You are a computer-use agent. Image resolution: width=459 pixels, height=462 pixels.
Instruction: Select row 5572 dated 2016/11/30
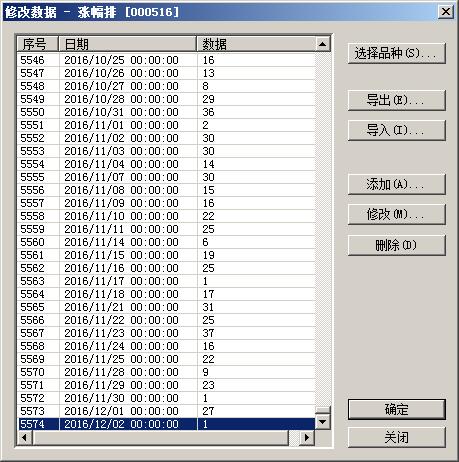click(x=166, y=398)
